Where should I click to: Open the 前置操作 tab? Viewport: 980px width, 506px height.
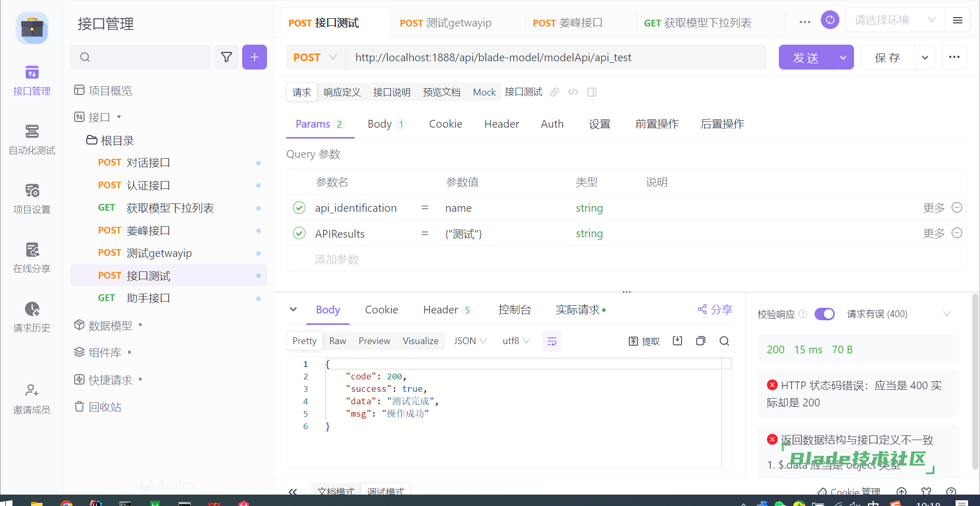point(657,124)
